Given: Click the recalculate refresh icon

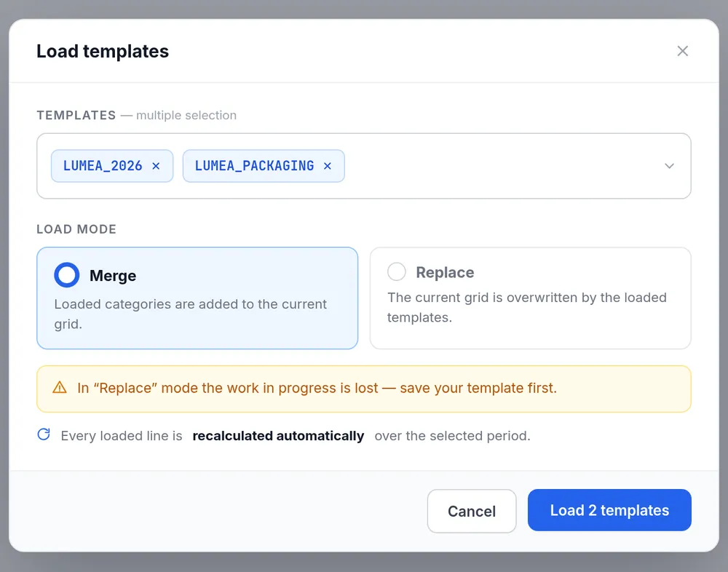Looking at the screenshot, I should click(44, 434).
